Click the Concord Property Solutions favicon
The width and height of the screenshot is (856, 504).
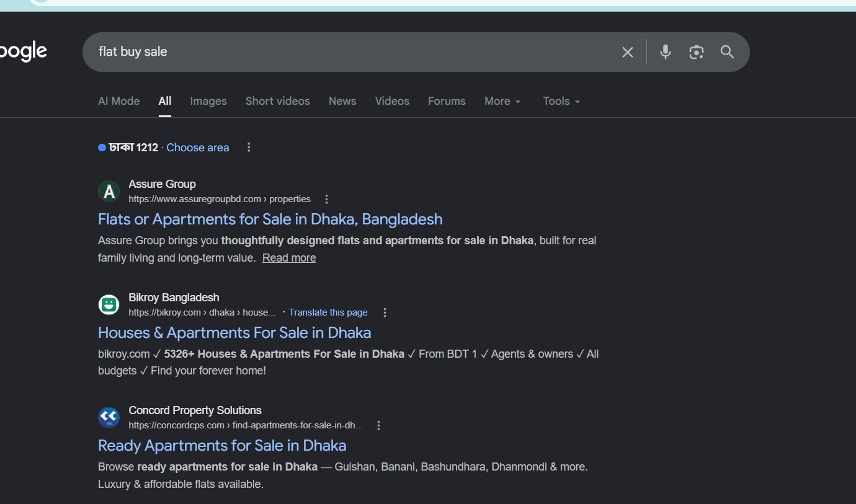coord(109,417)
